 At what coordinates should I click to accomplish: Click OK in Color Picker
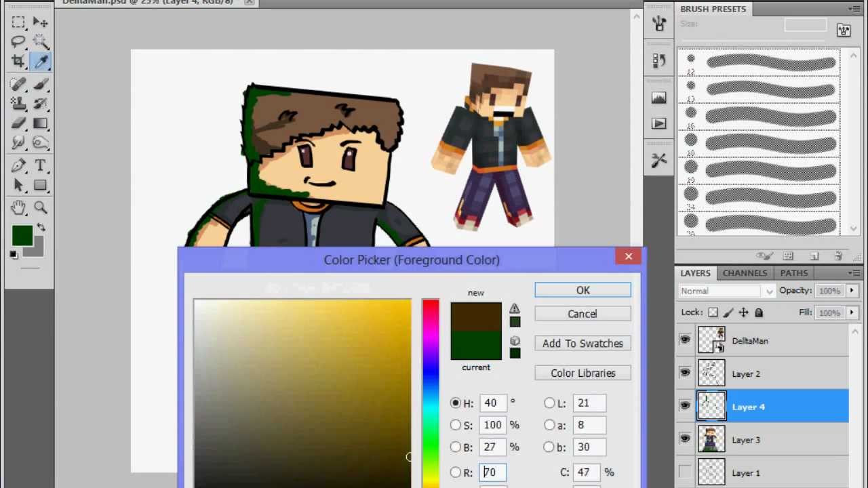(x=583, y=290)
